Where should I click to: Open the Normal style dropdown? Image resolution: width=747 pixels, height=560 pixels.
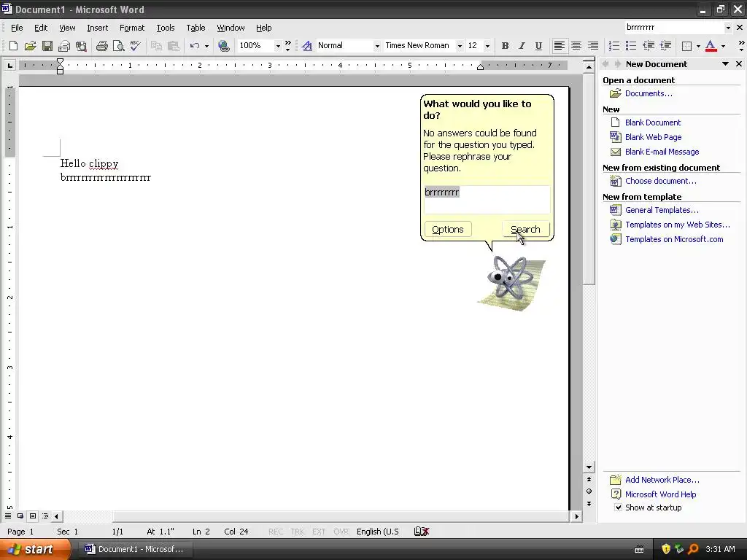tap(377, 46)
